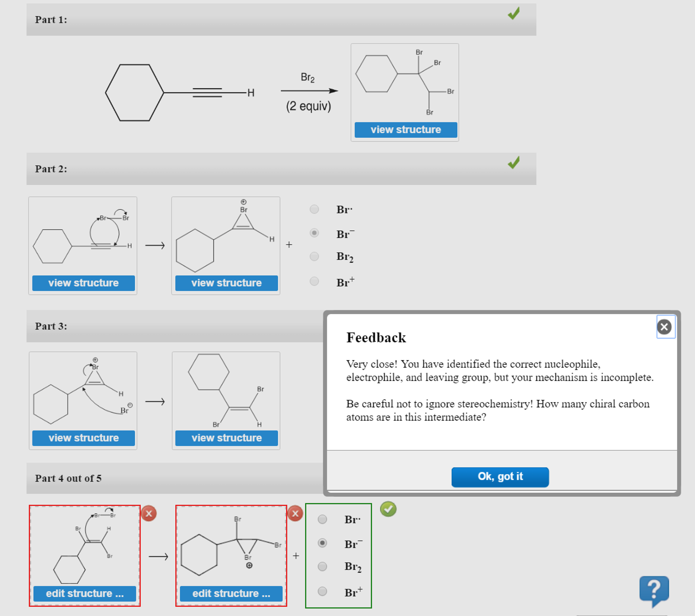
Task: Open 'view structure' for the Part 1 product
Action: tap(406, 130)
